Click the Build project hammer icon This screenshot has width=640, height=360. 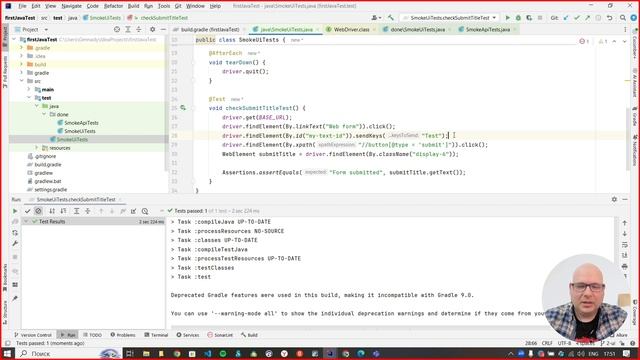pyautogui.click(x=391, y=18)
